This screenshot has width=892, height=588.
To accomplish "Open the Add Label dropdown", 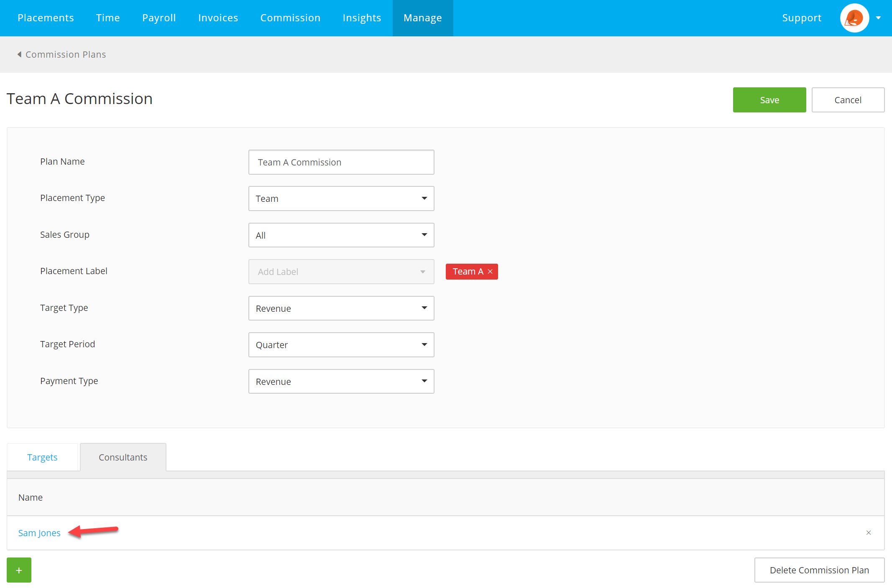I will (x=341, y=272).
